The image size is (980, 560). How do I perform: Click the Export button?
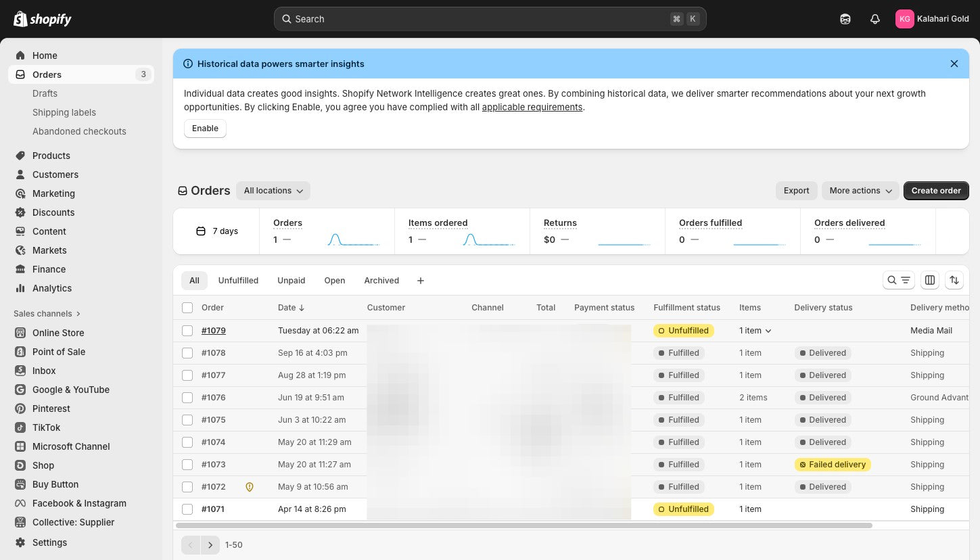[x=797, y=191]
